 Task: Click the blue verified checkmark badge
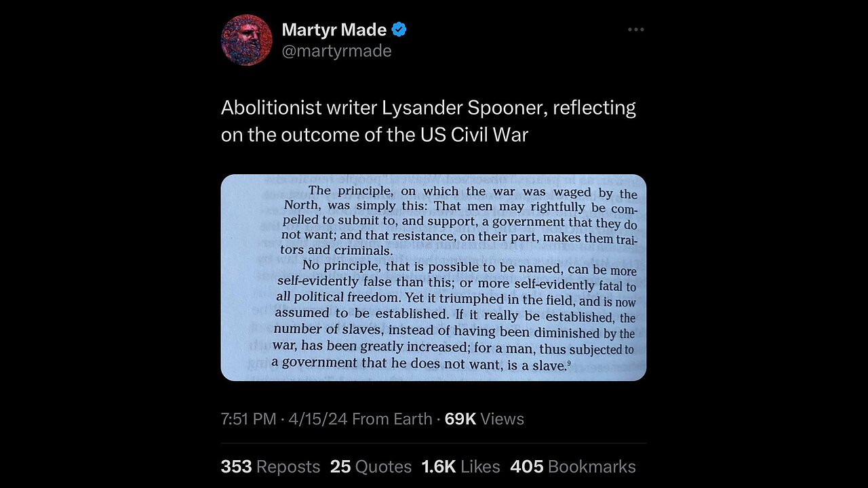point(399,30)
